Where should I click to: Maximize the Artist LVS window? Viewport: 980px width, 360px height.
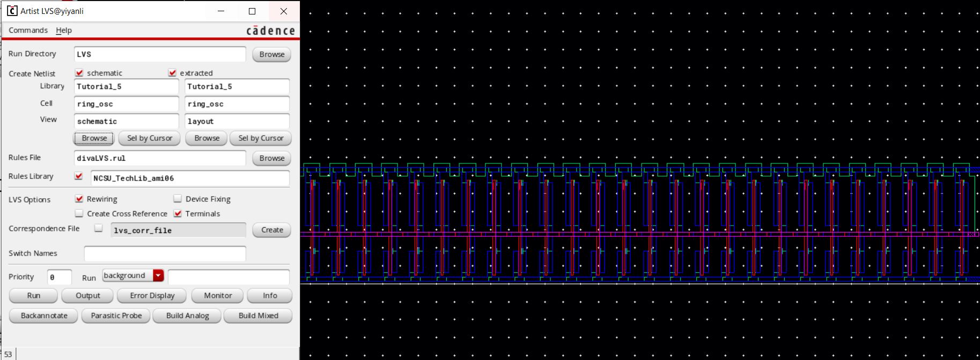tap(252, 11)
